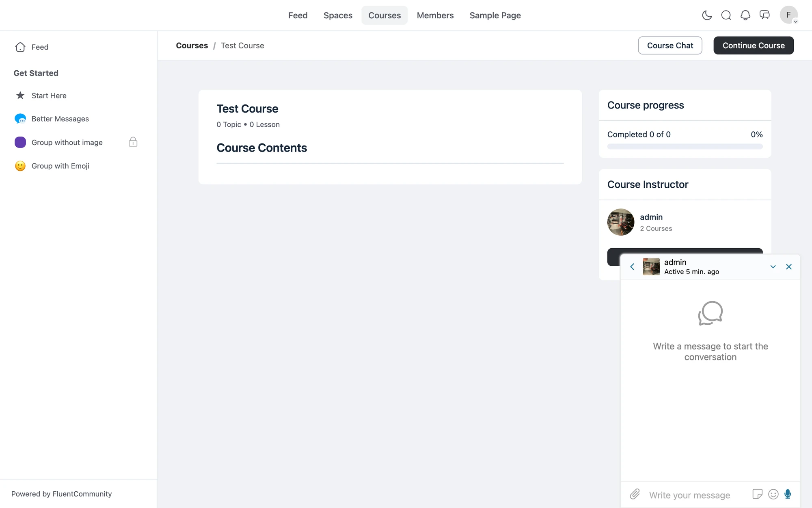This screenshot has width=812, height=508.
Task: Record voice message with microphone icon
Action: pyautogui.click(x=788, y=494)
